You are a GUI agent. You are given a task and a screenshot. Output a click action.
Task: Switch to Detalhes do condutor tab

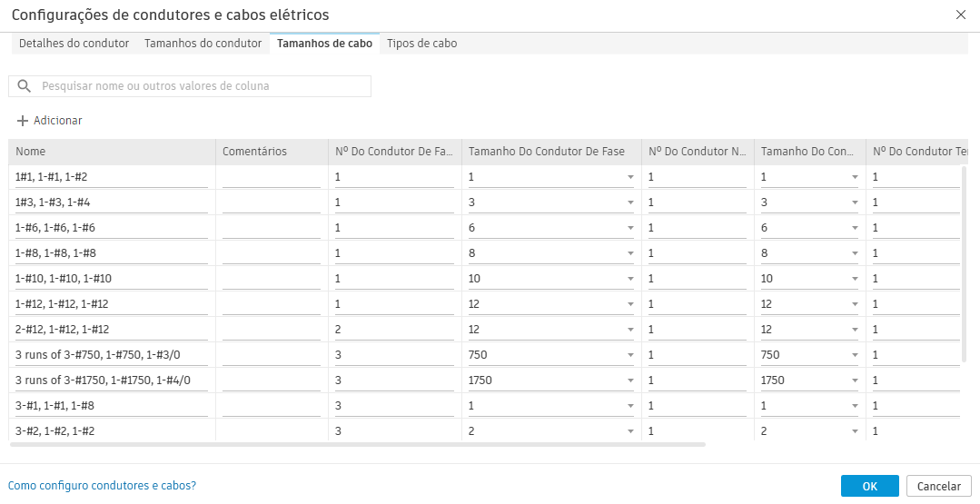coord(74,44)
